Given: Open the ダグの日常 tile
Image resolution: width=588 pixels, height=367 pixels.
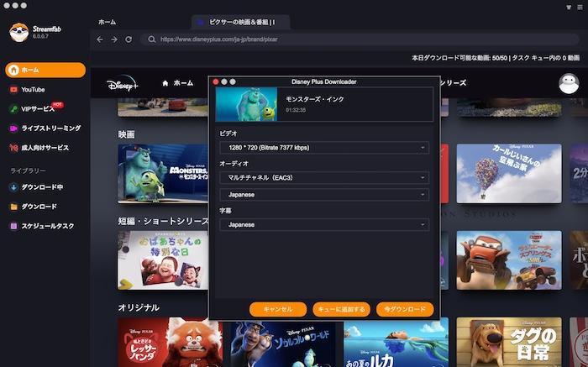Looking at the screenshot, I should pyautogui.click(x=509, y=343).
